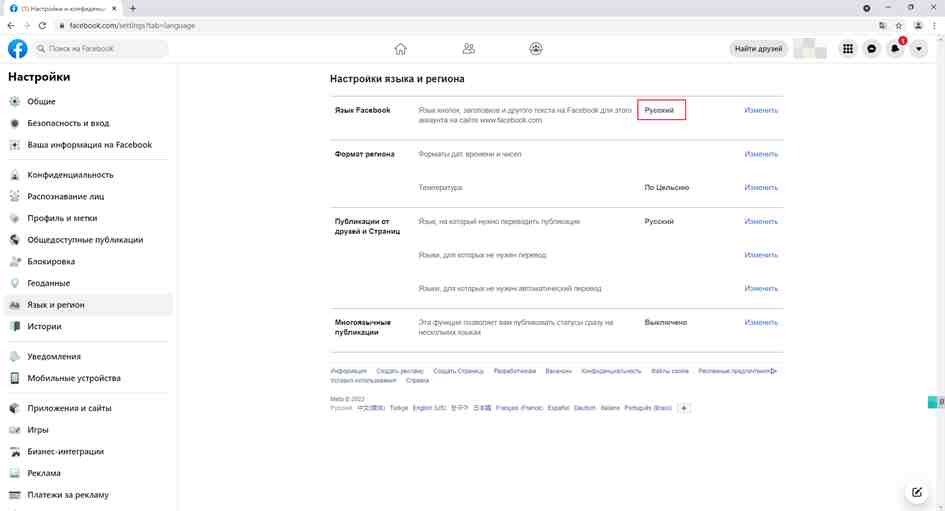
Task: Click the browser forward arrow
Action: [27, 25]
